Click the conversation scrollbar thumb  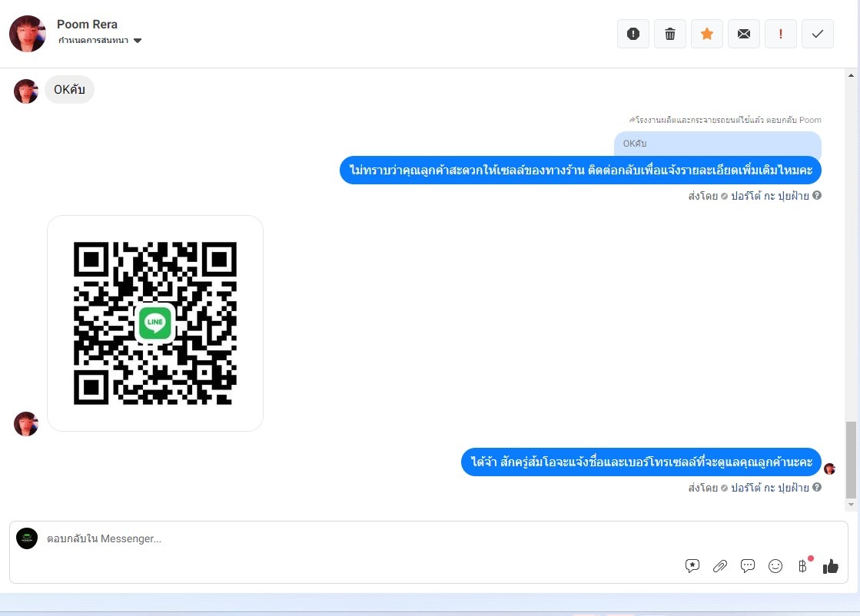(x=851, y=460)
